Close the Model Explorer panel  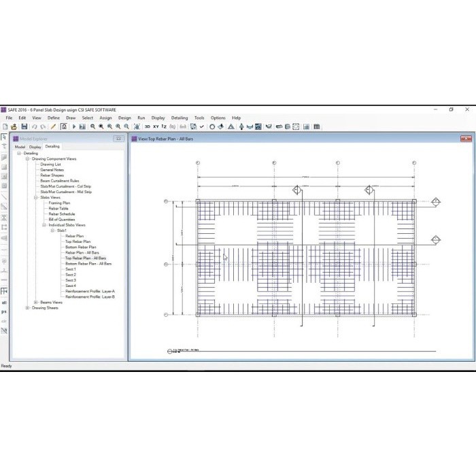pos(118,139)
